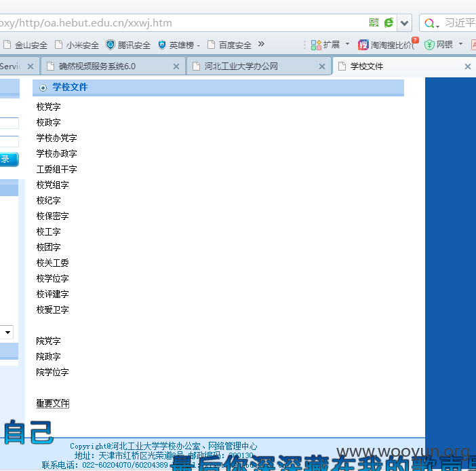The width and height of the screenshot is (476, 471).
Task: Open the 百度安全 bookmark
Action: click(229, 45)
